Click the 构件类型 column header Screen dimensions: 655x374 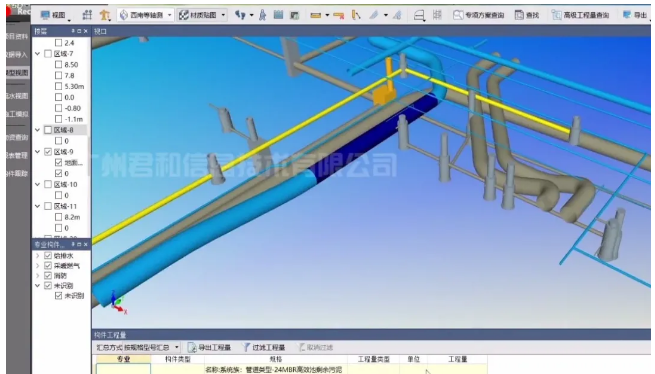178,359
